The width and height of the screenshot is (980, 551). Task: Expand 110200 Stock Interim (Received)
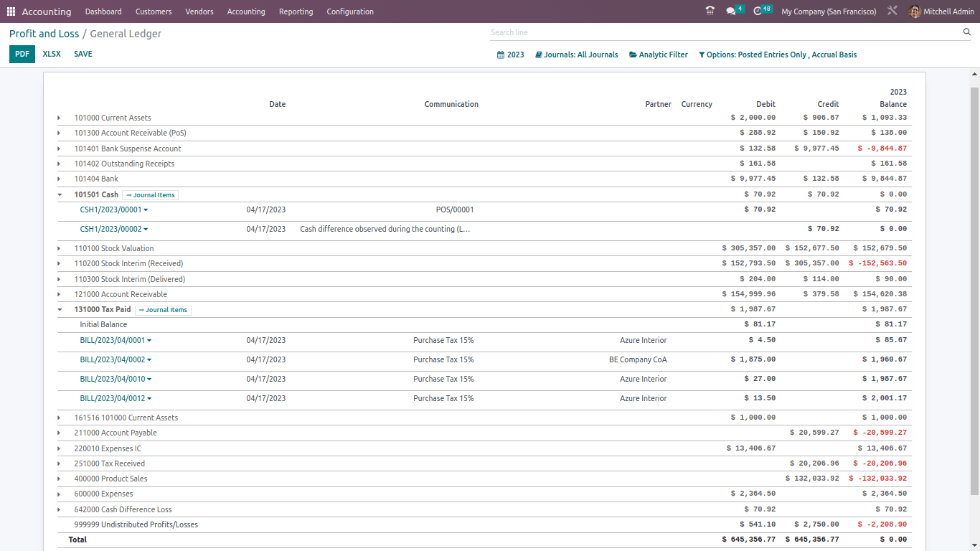coord(59,263)
